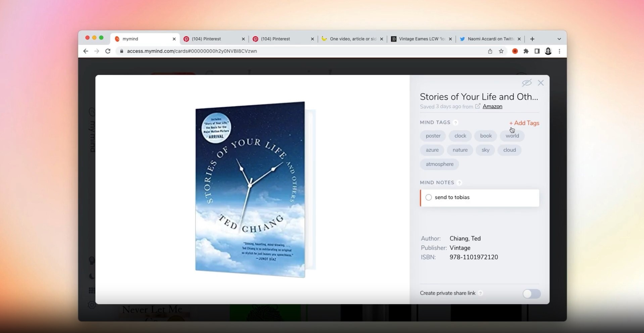Click the 'Create private share link' label

[448, 293]
